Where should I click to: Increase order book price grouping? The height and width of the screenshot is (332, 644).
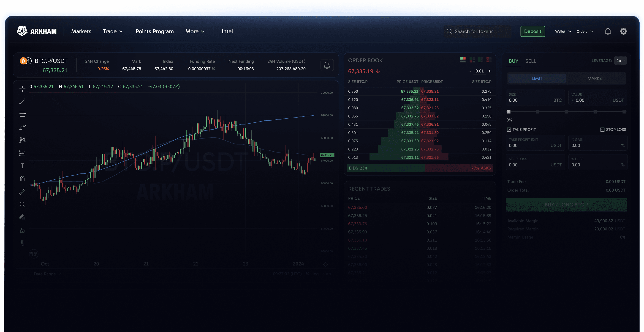click(x=489, y=71)
